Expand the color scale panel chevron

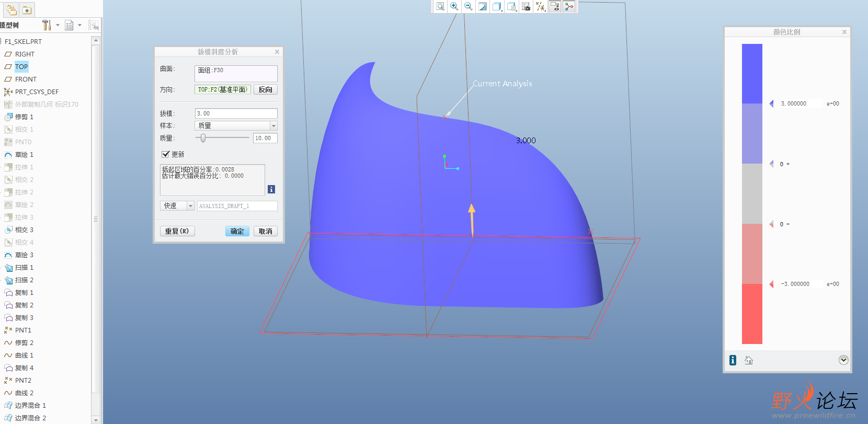pyautogui.click(x=843, y=360)
